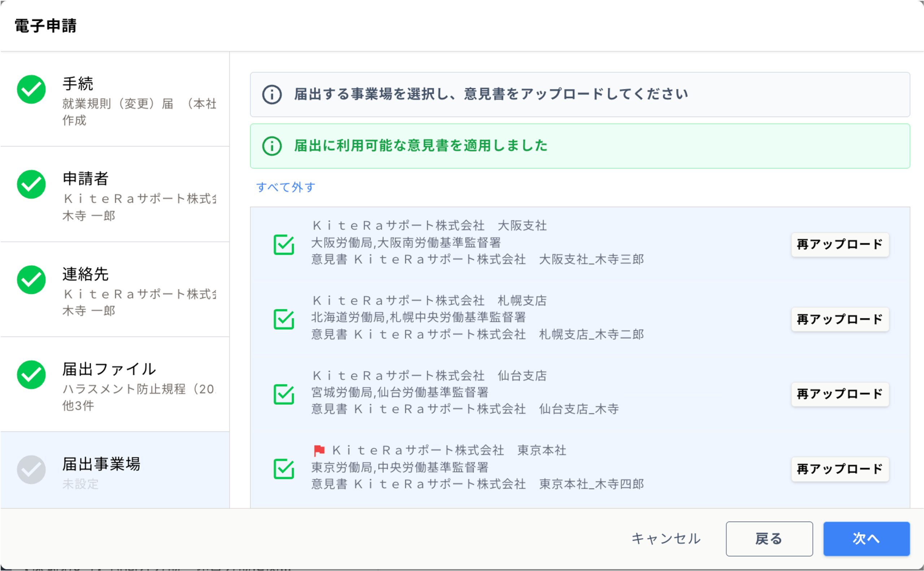Uncheck the 大阪支社 office checkbox
The image size is (924, 571).
[284, 244]
